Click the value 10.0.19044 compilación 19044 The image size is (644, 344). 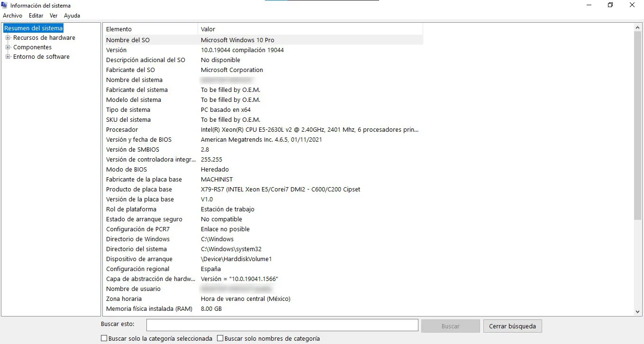(x=242, y=50)
